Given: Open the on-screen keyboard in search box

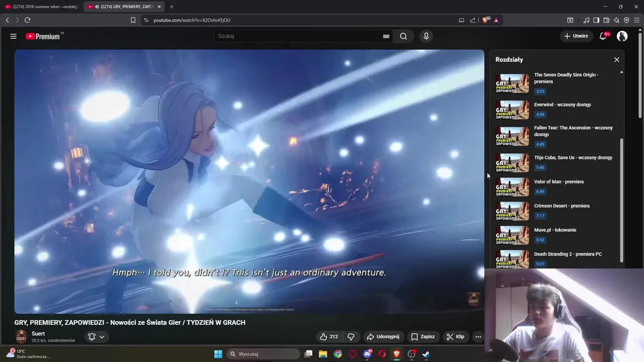Looking at the screenshot, I should 386,36.
